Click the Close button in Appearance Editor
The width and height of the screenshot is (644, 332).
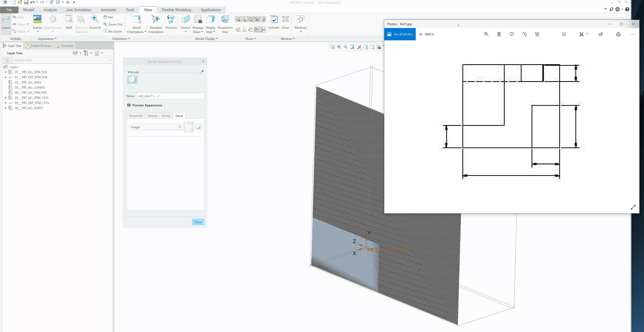tap(198, 222)
